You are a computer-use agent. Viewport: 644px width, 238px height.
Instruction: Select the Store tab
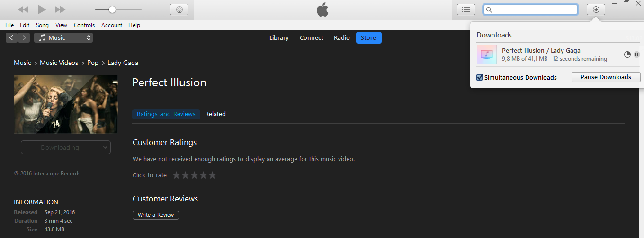coord(368,38)
